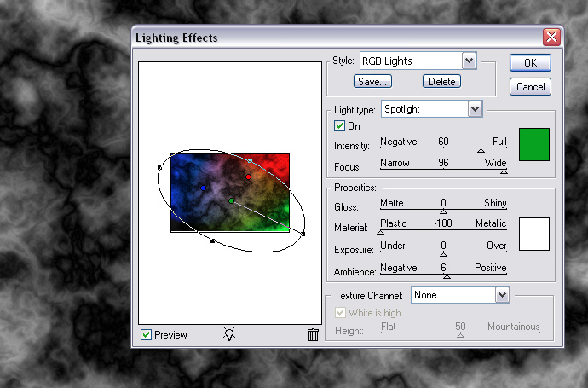The width and height of the screenshot is (588, 388).
Task: Select the red light point in preview
Action: pos(248,177)
